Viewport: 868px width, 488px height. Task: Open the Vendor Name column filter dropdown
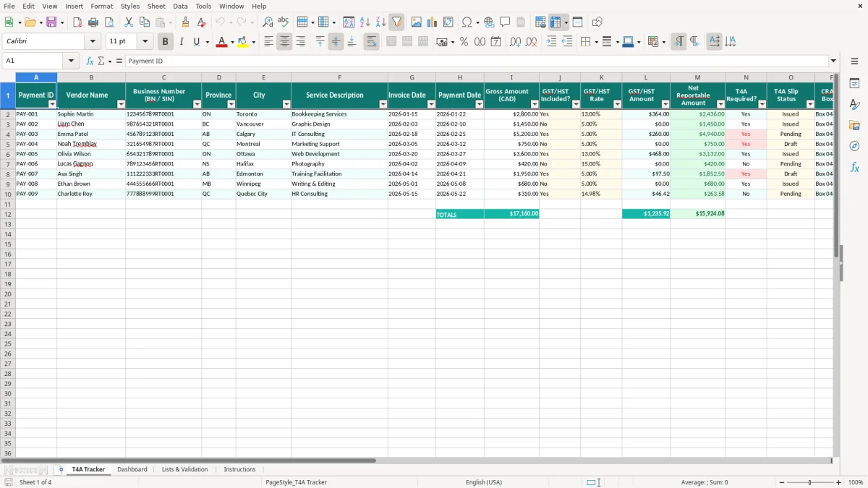coord(121,104)
